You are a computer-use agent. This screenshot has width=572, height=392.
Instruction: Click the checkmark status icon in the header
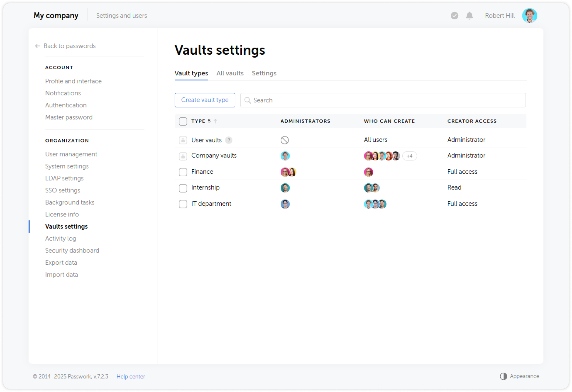[x=454, y=16]
